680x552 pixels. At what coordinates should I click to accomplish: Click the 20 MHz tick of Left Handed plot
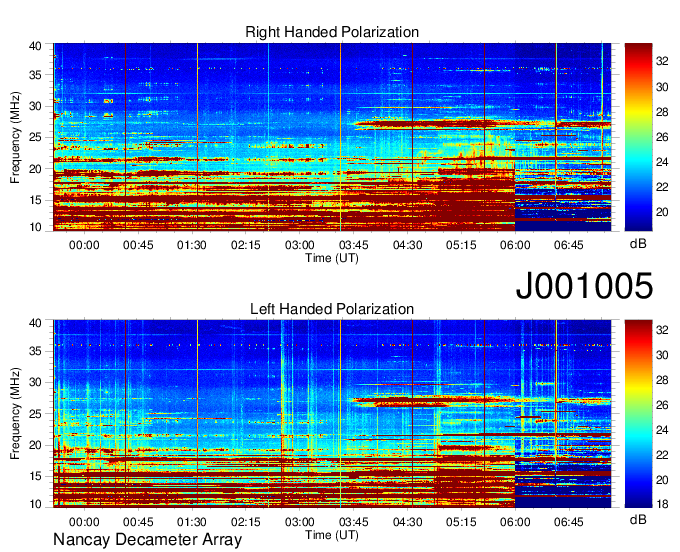point(35,445)
